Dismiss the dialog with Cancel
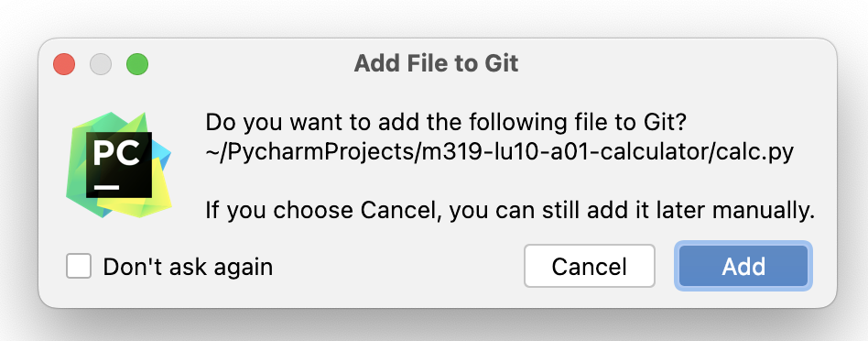This screenshot has width=868, height=341. 590,266
